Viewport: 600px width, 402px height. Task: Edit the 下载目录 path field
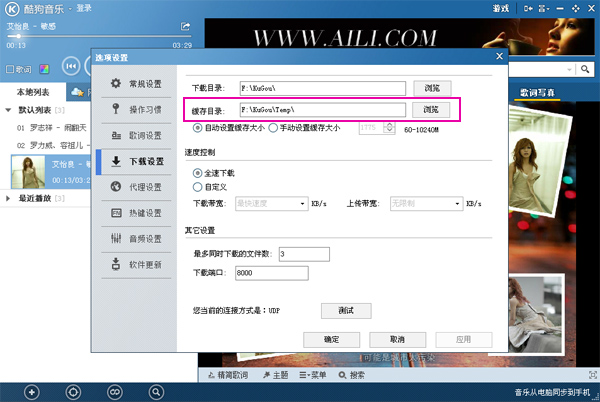323,88
